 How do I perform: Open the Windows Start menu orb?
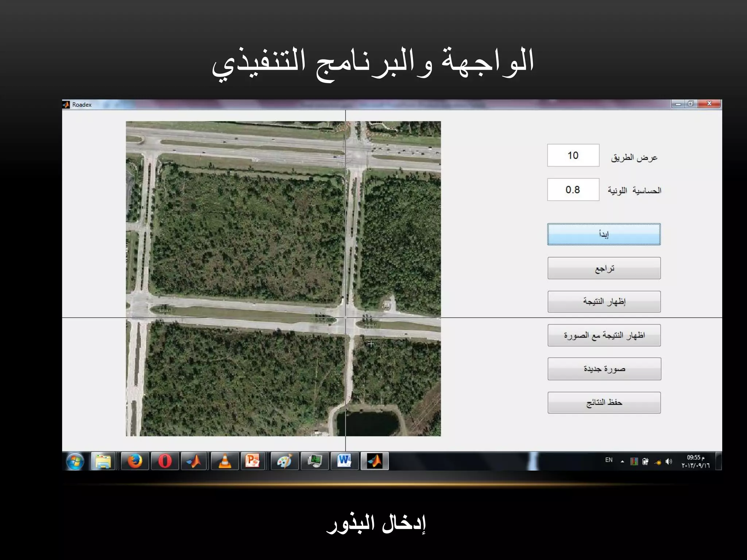[x=75, y=461]
